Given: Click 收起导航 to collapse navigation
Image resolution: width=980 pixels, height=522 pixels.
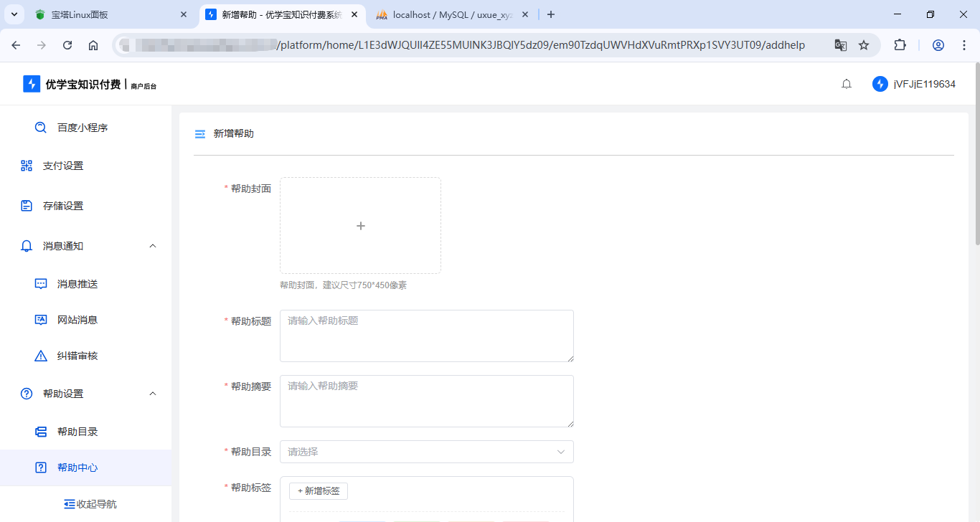Looking at the screenshot, I should coord(90,503).
